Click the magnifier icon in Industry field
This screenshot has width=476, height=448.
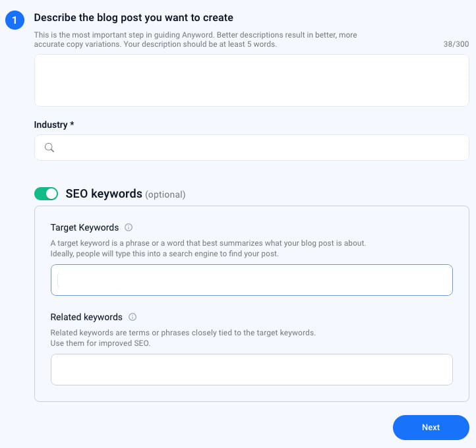(49, 148)
